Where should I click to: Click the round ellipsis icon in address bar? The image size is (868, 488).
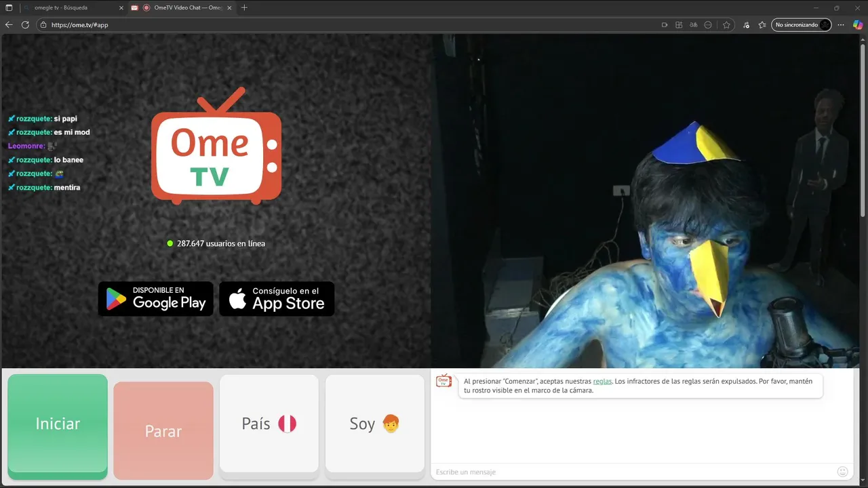tap(708, 24)
